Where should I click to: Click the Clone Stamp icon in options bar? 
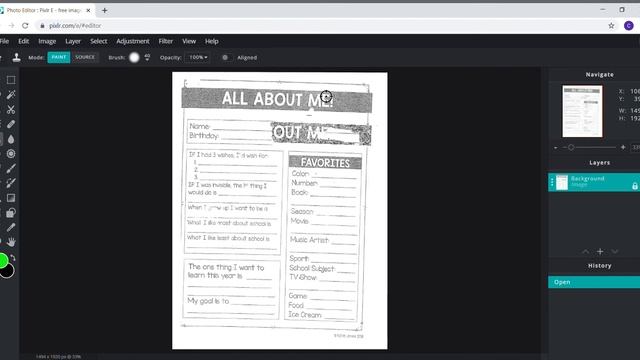coord(16,58)
